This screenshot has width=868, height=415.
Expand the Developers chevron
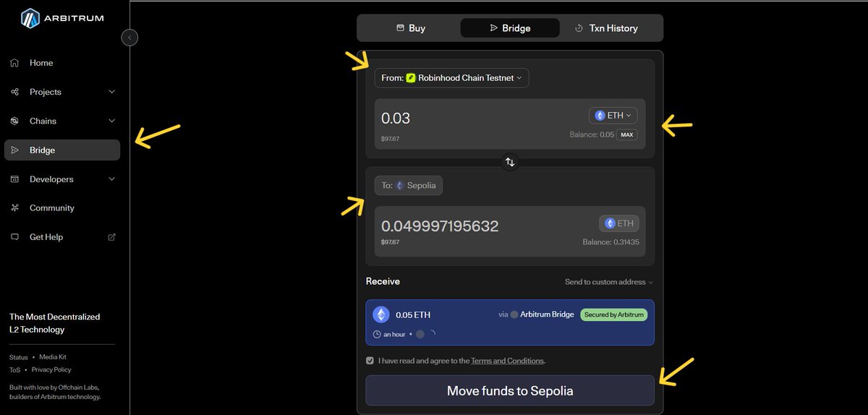click(x=111, y=179)
